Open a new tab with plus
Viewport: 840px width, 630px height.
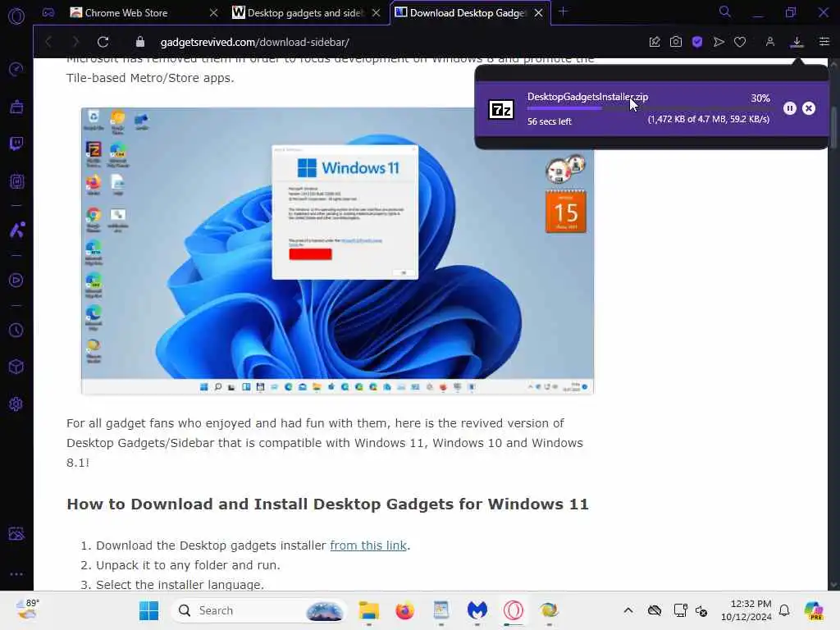click(563, 11)
